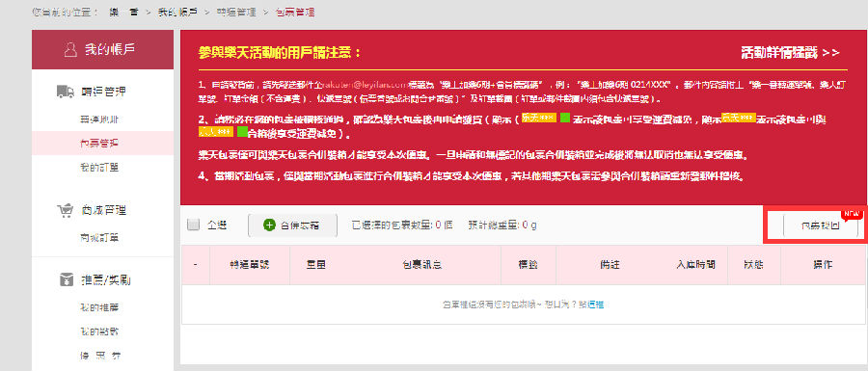Click the 我的帳戶 breadcrumb link
This screenshot has height=371, width=868.
coord(177,12)
